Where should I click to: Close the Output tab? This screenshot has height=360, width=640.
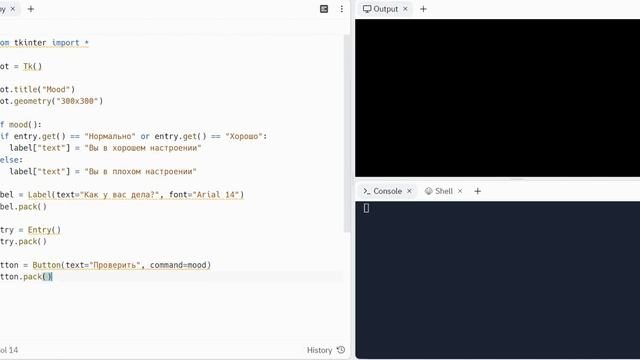(x=405, y=9)
